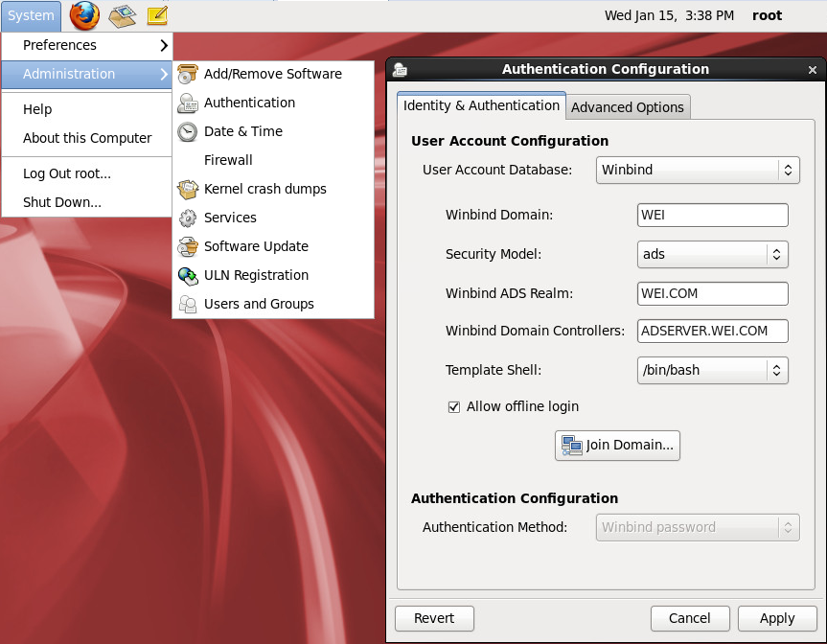Select Log Out root...
The image size is (827, 644).
coord(87,173)
